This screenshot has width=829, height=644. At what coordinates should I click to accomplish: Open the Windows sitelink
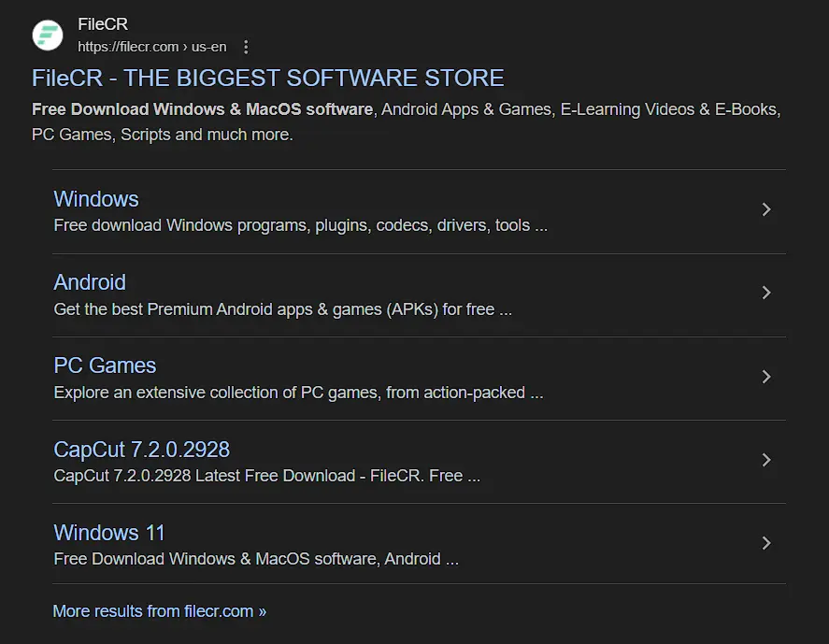tap(96, 199)
